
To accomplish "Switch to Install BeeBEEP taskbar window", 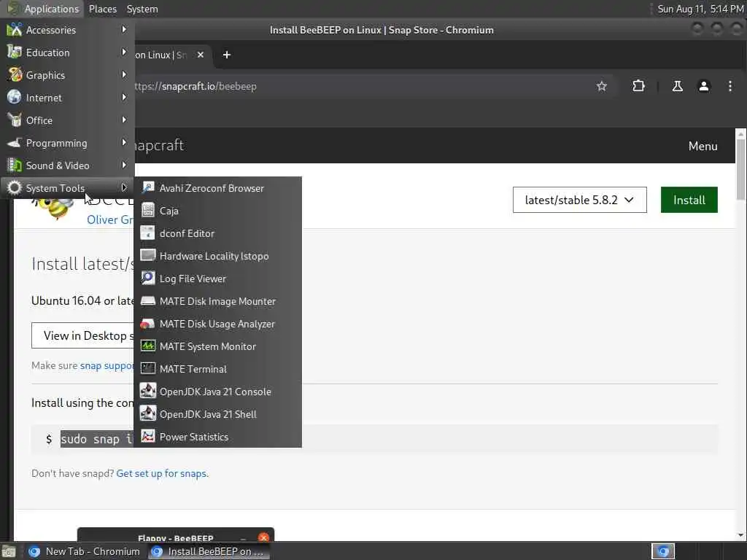I will [x=209, y=551].
